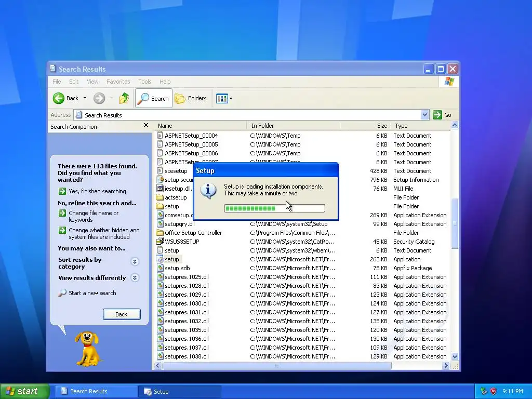Open the Windows start menu

(x=25, y=391)
